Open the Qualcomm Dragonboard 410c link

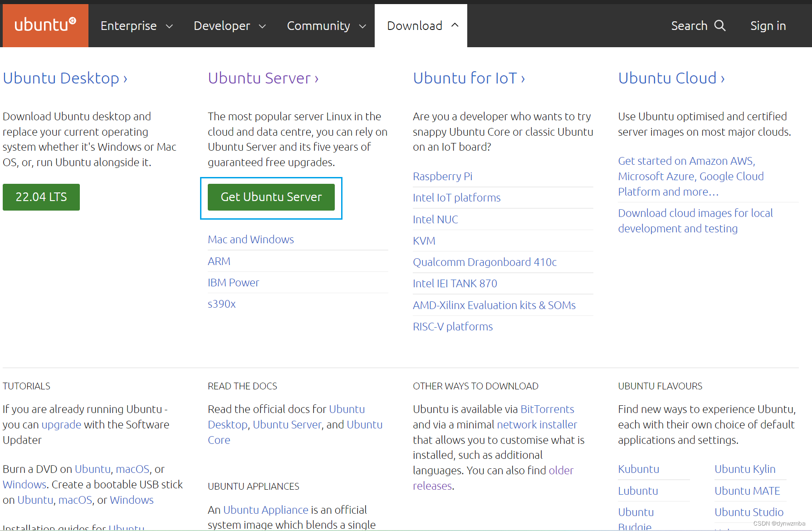(x=484, y=262)
